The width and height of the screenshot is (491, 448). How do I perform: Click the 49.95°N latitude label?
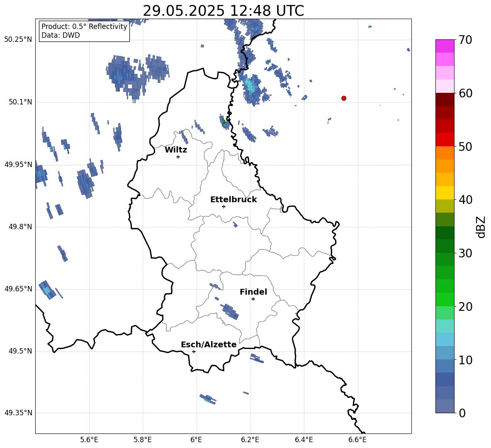(18, 164)
